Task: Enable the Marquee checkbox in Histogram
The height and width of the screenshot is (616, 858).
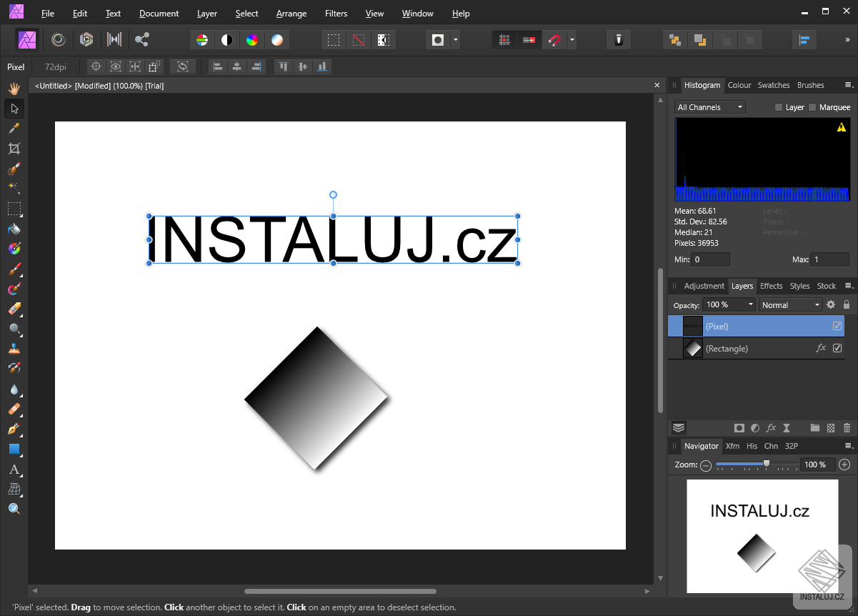Action: click(x=812, y=107)
